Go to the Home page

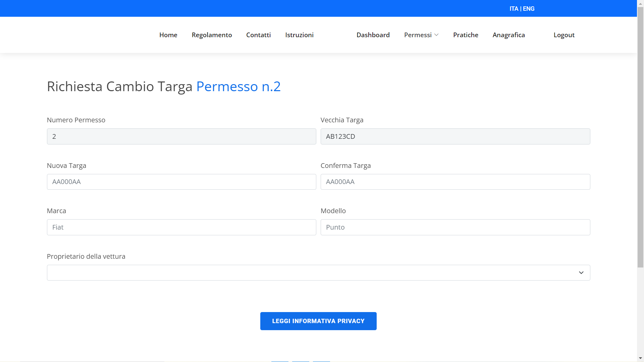click(168, 35)
